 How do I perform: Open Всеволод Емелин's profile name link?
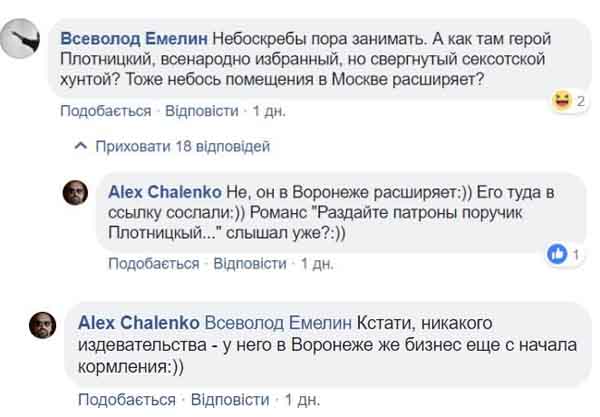point(135,38)
